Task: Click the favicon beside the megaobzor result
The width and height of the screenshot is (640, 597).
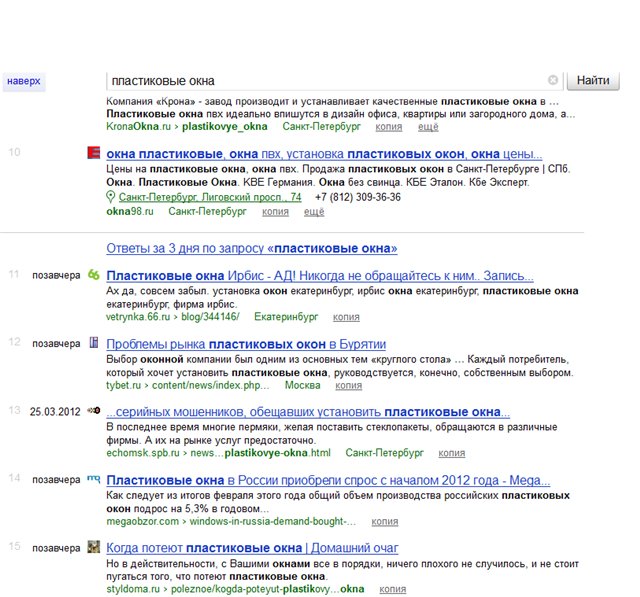Action: [x=94, y=479]
